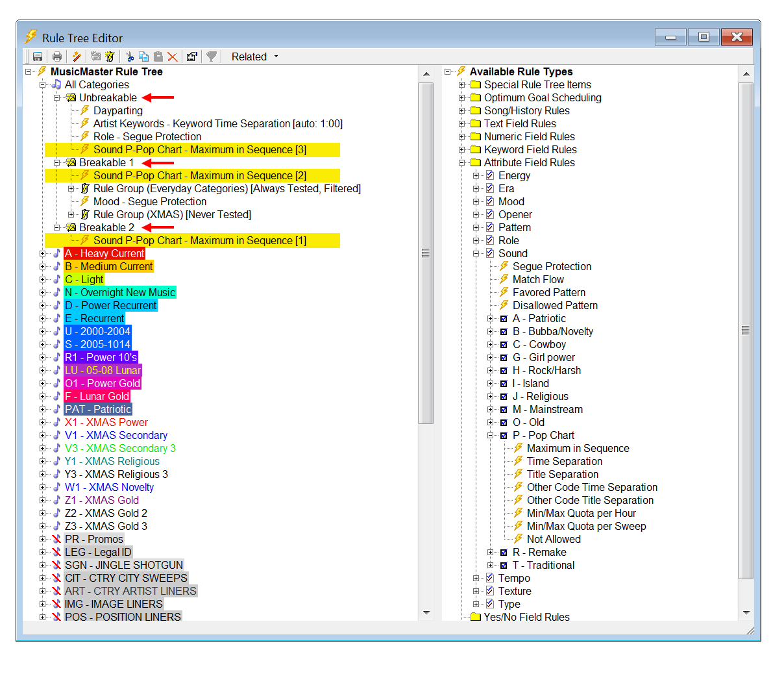
Task: Click the Copy icon in the toolbar
Action: click(143, 56)
